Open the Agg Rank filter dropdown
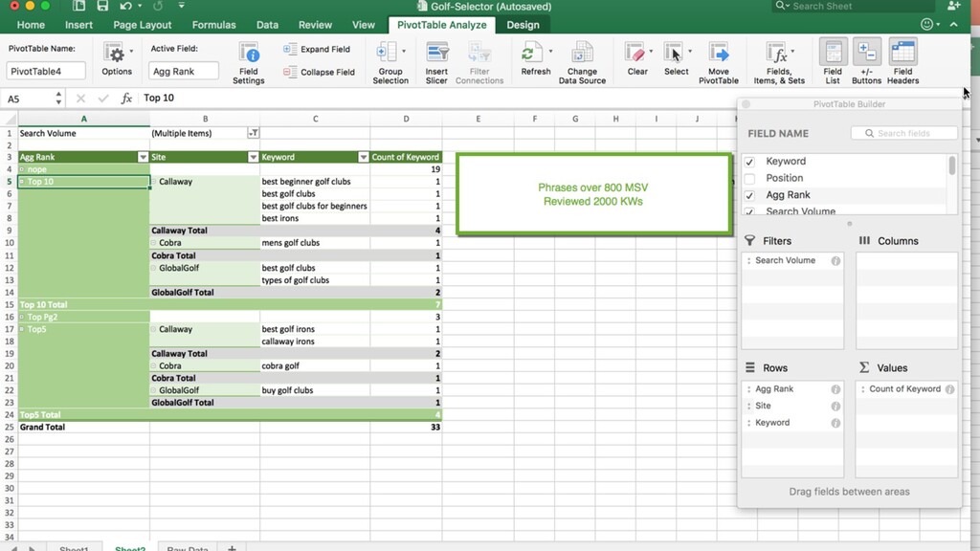The height and width of the screenshot is (551, 980). tap(144, 157)
